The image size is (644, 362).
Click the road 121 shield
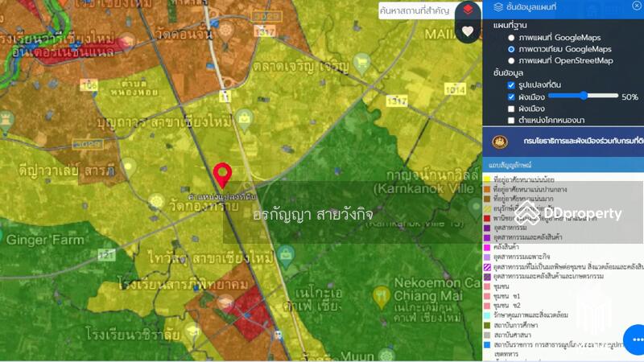pos(106,255)
